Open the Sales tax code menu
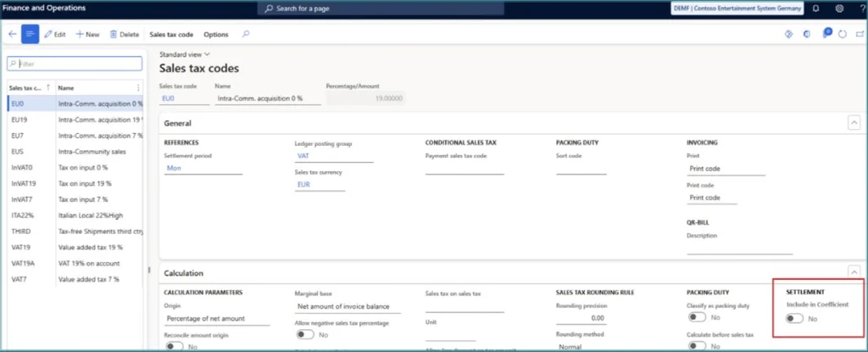The width and height of the screenshot is (868, 352). (171, 35)
